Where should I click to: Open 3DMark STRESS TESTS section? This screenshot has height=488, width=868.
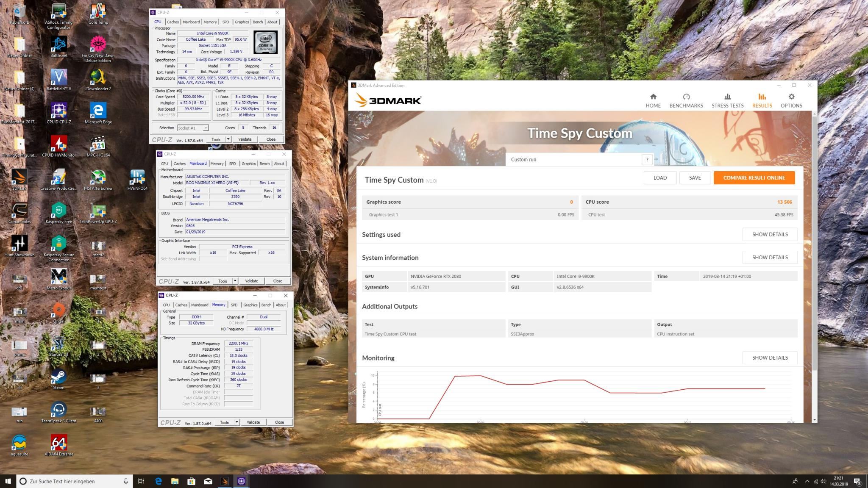coord(727,101)
